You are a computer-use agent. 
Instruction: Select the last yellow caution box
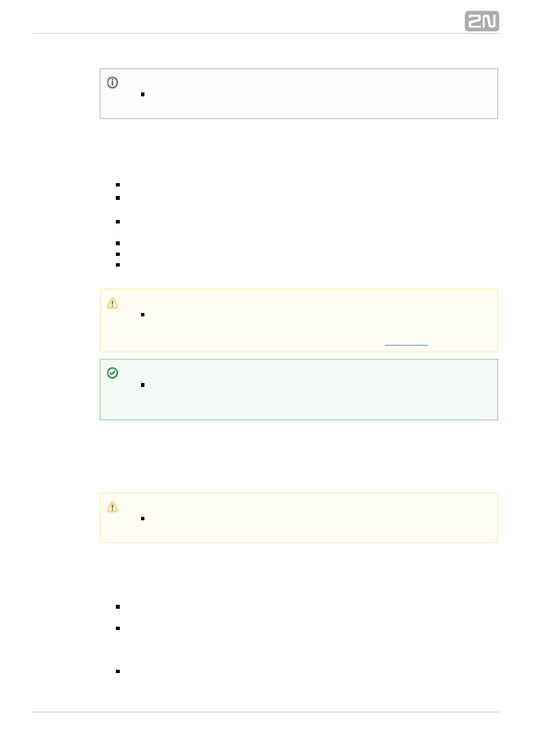[299, 518]
